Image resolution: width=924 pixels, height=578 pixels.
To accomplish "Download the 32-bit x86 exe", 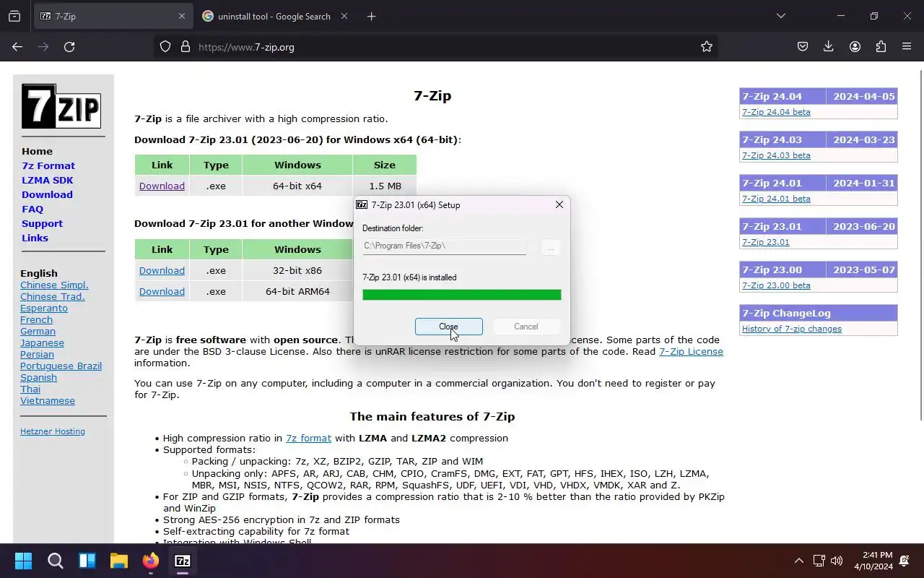I will (x=162, y=270).
